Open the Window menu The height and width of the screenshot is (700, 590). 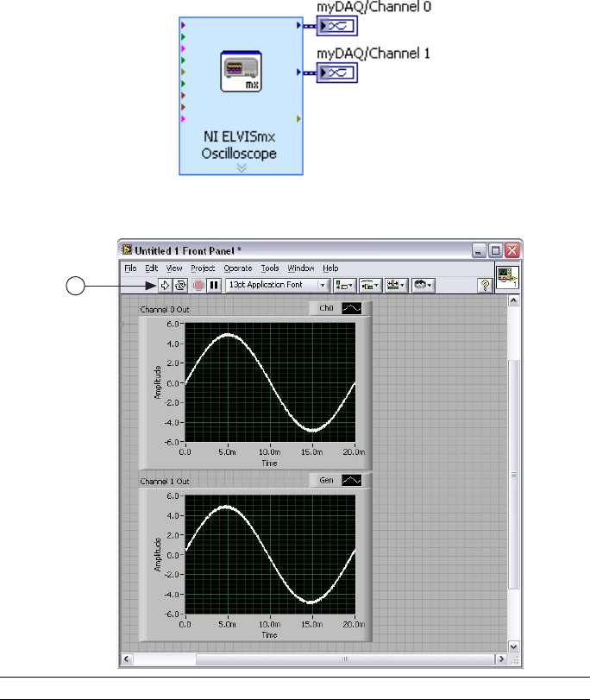pos(301,268)
